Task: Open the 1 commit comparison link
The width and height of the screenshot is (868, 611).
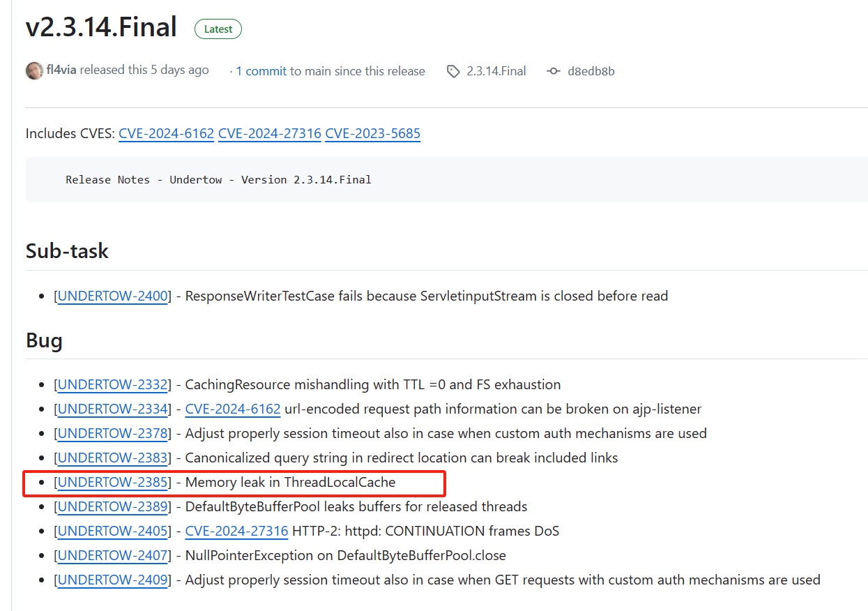Action: [x=261, y=71]
